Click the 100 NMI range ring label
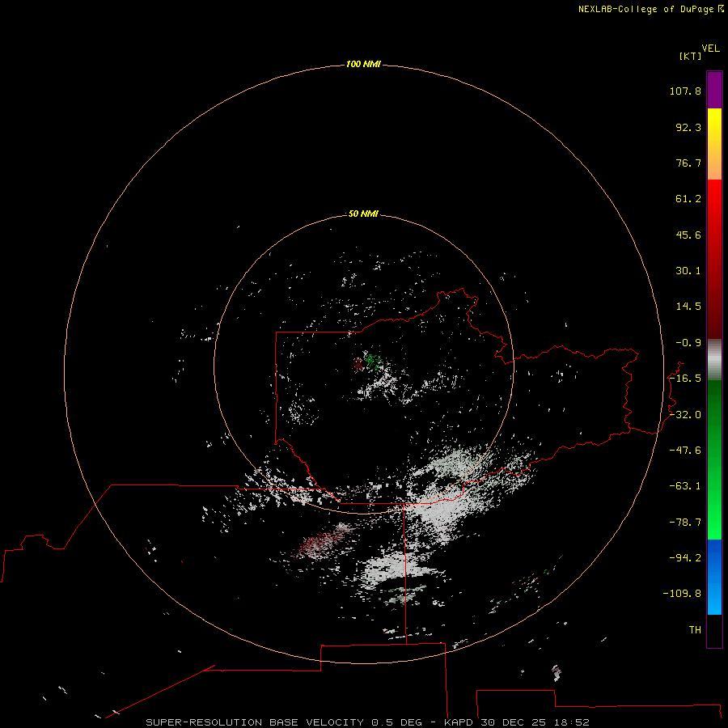728x728 pixels. pyautogui.click(x=363, y=64)
